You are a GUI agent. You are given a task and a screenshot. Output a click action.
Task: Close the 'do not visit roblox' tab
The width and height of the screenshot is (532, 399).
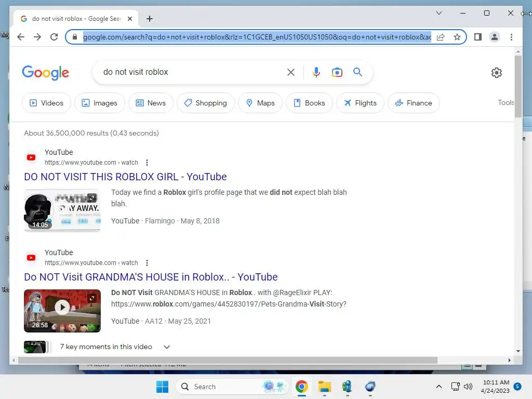[x=129, y=19]
